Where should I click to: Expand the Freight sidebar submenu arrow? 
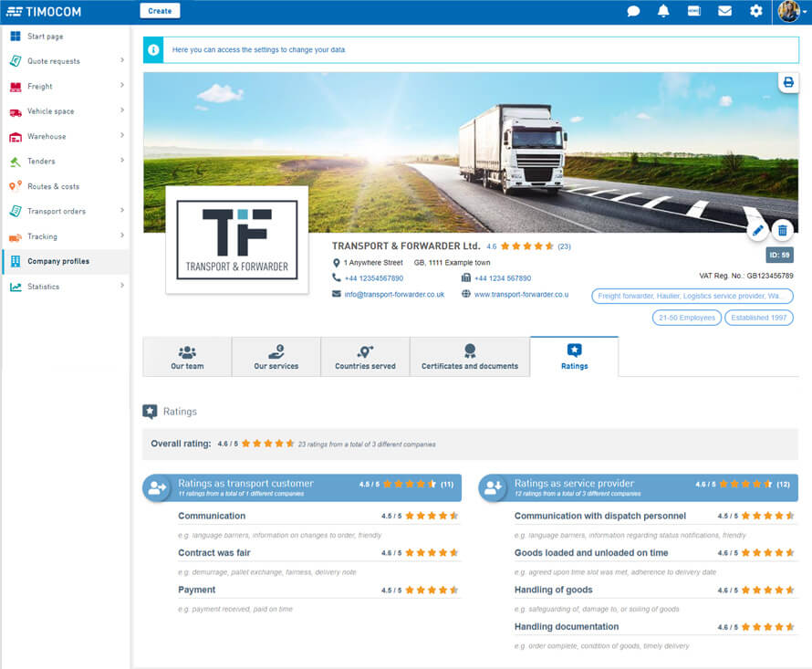122,86
